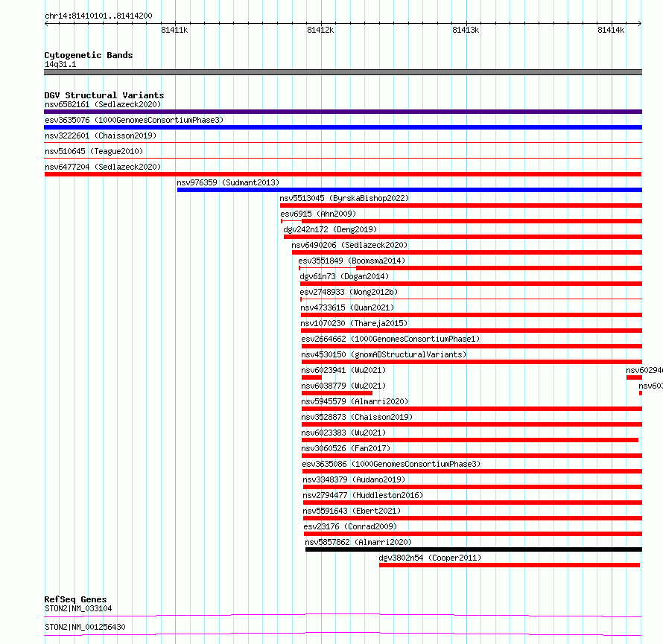Click esv3551849 (Boomsma2014) label
The image size is (663, 644).
click(x=352, y=261)
